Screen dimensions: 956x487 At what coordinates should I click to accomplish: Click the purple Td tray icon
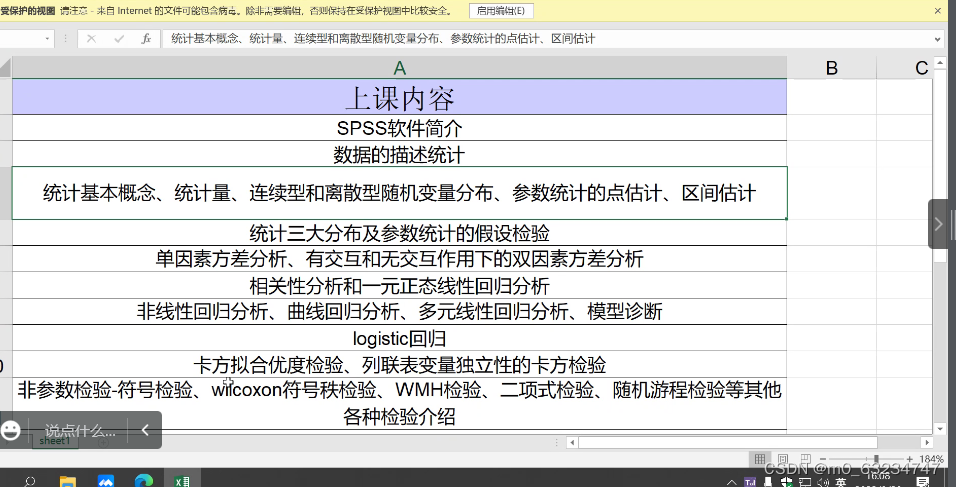point(751,482)
